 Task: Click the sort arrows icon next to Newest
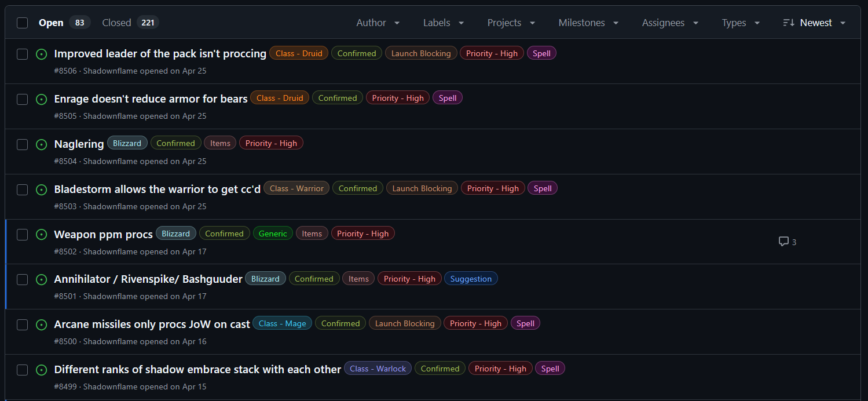(x=788, y=23)
